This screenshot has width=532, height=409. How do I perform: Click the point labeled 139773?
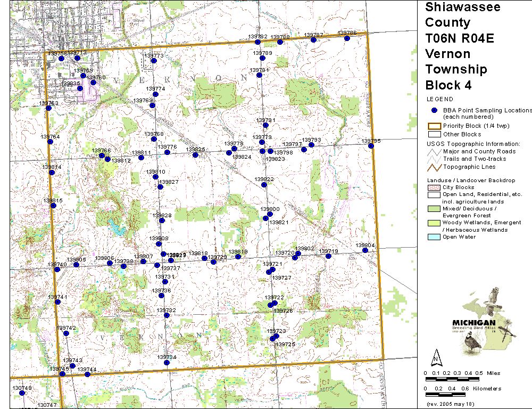pos(154,61)
